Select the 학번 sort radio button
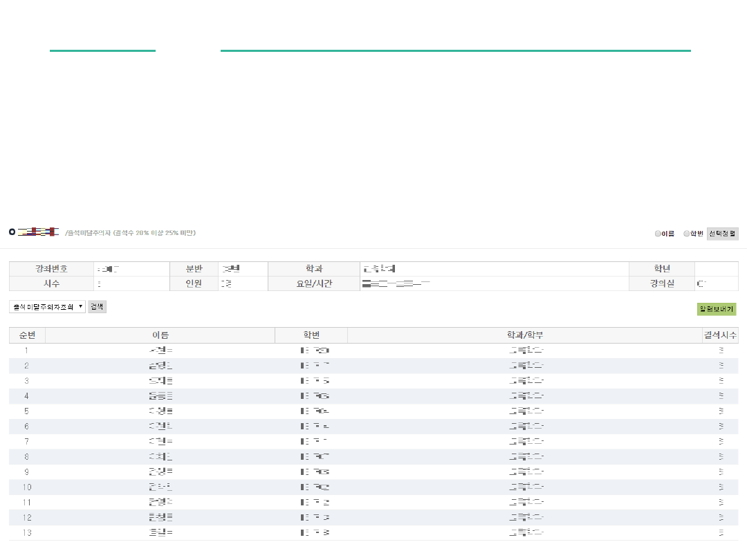Image resolution: width=747 pixels, height=560 pixels. coord(687,234)
